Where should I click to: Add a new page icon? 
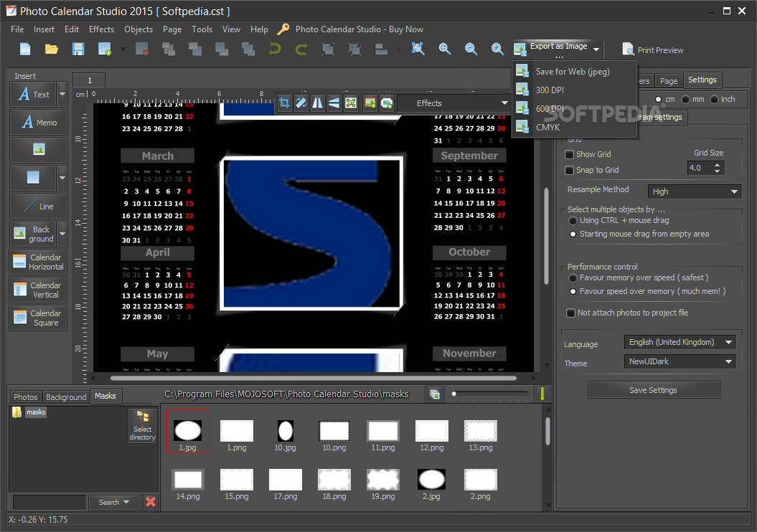click(x=105, y=49)
